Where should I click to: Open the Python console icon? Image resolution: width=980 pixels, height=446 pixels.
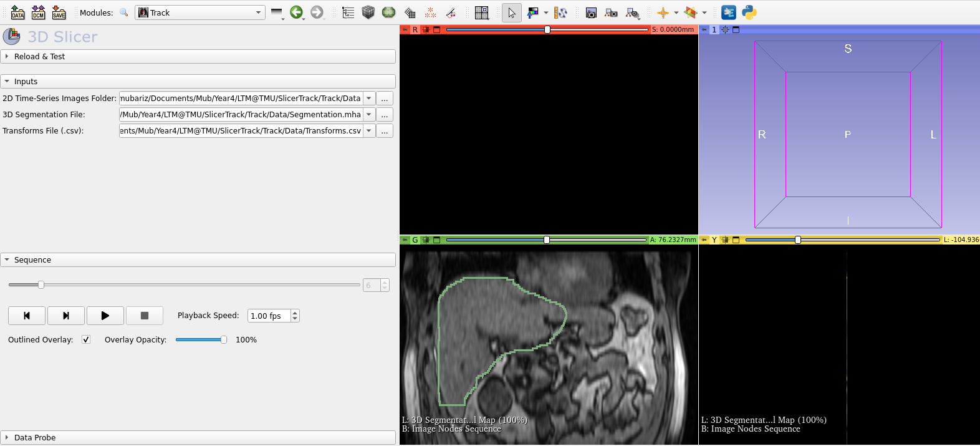pyautogui.click(x=749, y=12)
